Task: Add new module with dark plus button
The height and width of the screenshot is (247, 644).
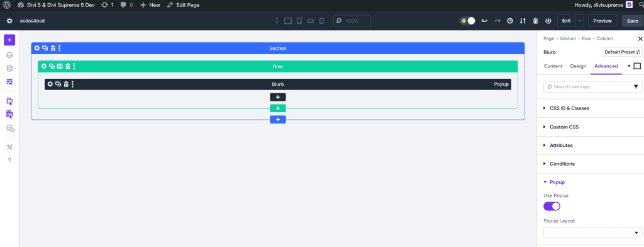Action: pyautogui.click(x=277, y=97)
